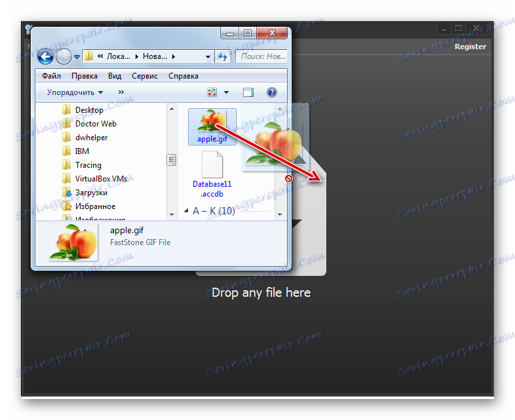Select the Doctor Web folder
The width and height of the screenshot is (515, 420).
96,124
